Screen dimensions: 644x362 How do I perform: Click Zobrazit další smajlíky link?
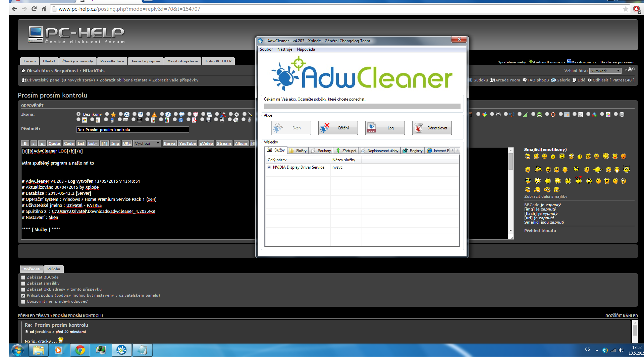click(546, 196)
